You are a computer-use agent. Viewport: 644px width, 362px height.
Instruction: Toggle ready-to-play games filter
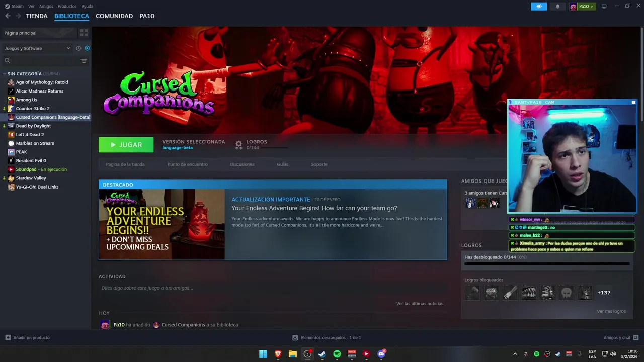[87, 48]
